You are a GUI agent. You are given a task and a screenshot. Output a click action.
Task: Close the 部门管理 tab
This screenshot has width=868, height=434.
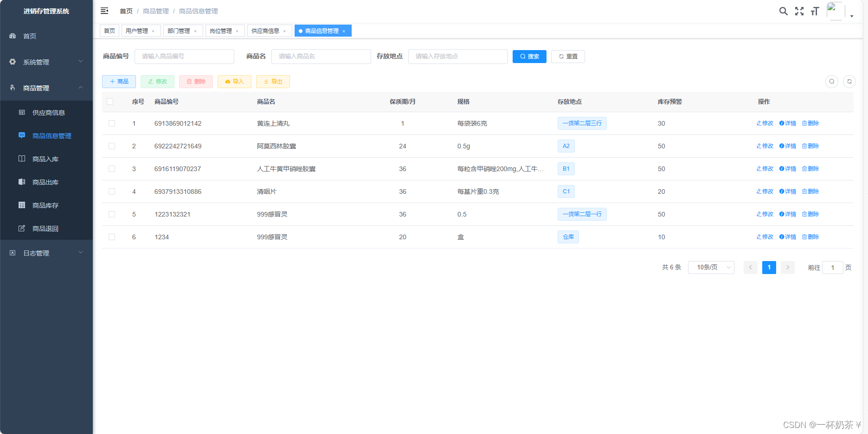[195, 31]
